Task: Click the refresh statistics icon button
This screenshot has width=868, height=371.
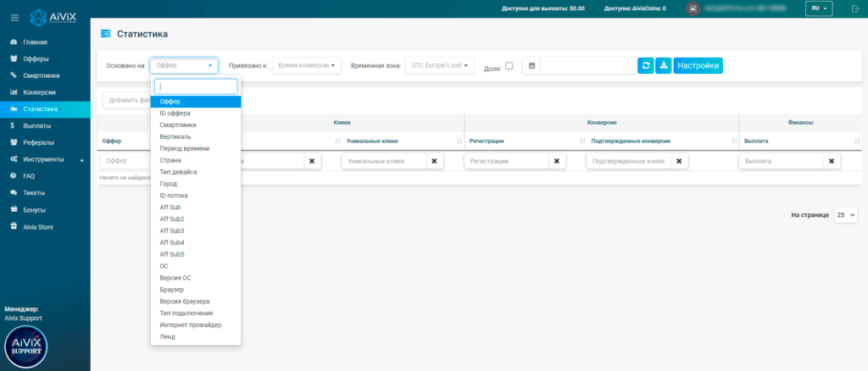Action: click(x=645, y=65)
